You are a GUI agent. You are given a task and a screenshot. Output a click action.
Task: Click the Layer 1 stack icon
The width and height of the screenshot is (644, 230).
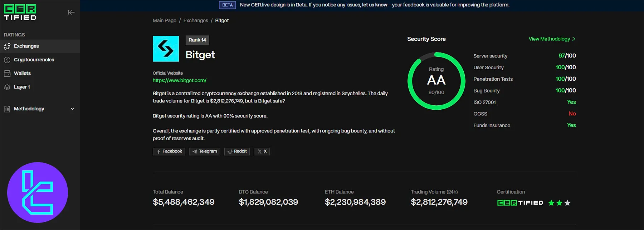(x=7, y=87)
